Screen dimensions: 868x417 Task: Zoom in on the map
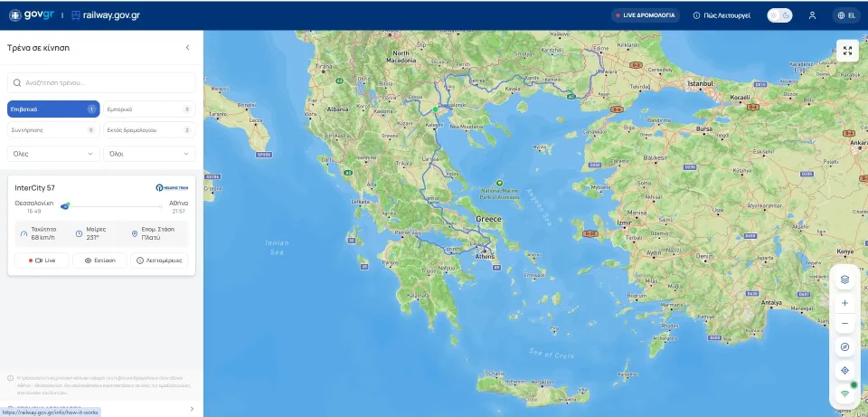[x=844, y=303]
